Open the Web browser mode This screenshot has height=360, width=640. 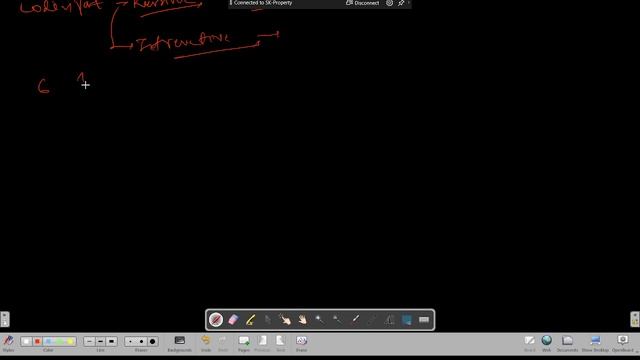tap(547, 344)
